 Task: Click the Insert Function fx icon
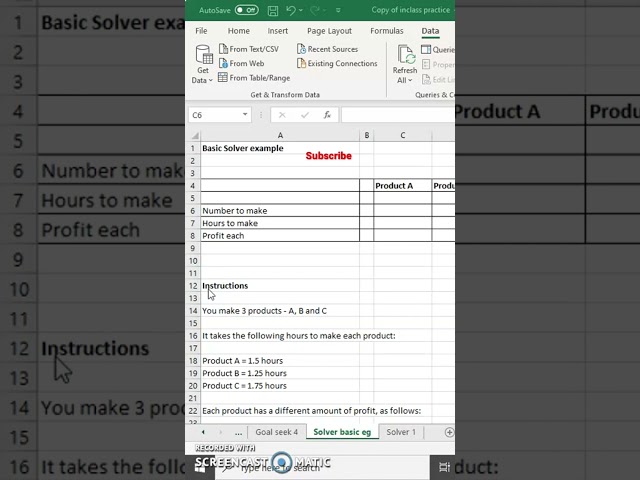pyautogui.click(x=327, y=115)
